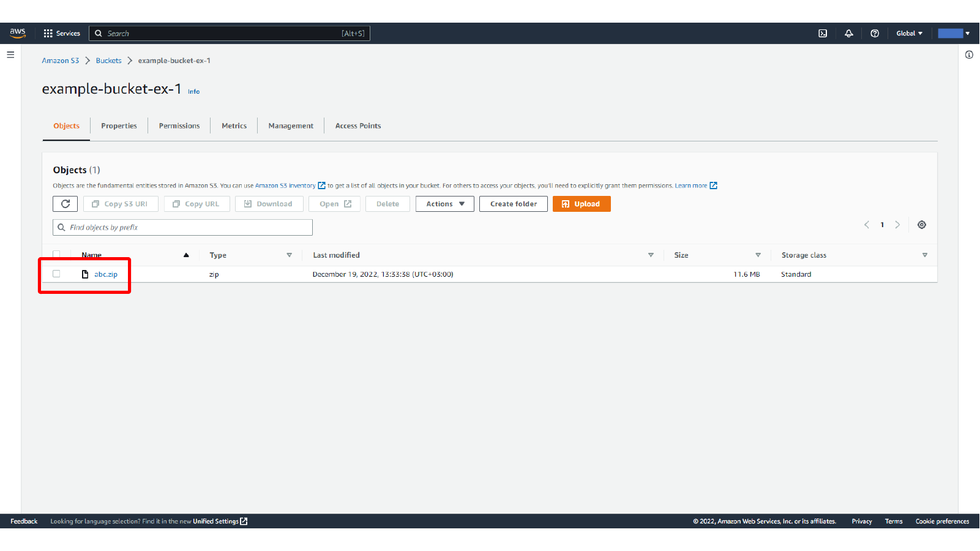This screenshot has height=551, width=980.
Task: Sort by Name ascending arrow
Action: (x=186, y=255)
